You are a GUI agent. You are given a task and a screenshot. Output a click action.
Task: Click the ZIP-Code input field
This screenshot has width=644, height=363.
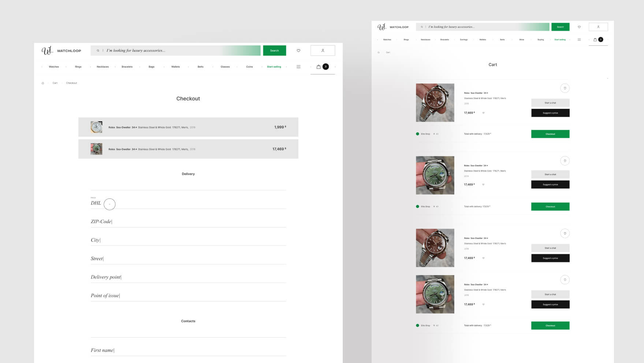point(188,222)
